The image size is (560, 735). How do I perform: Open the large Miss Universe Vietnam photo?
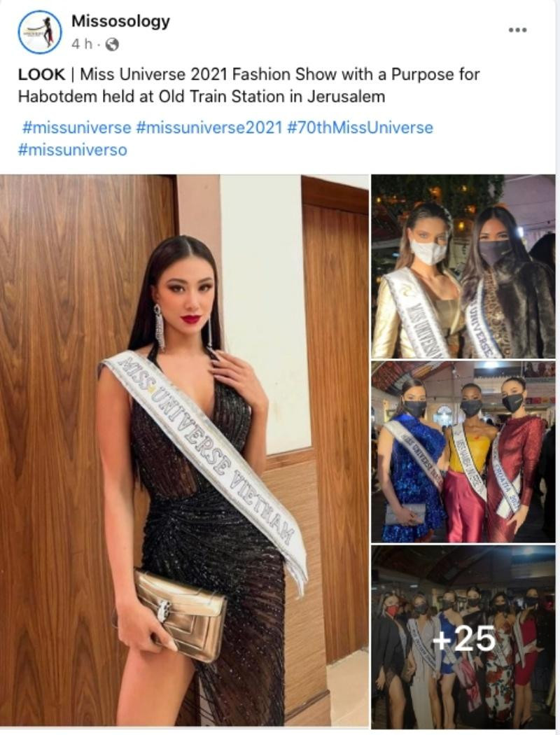click(x=184, y=450)
